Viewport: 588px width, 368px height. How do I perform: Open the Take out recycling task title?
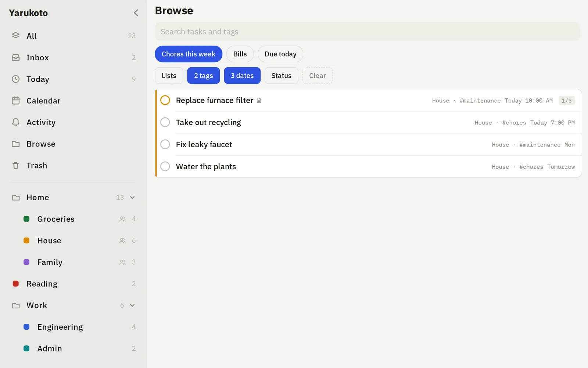pyautogui.click(x=208, y=123)
